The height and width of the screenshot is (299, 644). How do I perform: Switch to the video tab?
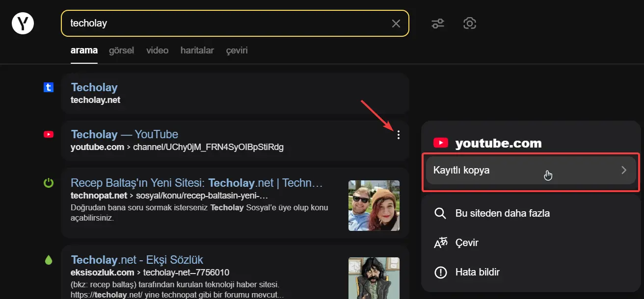(157, 50)
